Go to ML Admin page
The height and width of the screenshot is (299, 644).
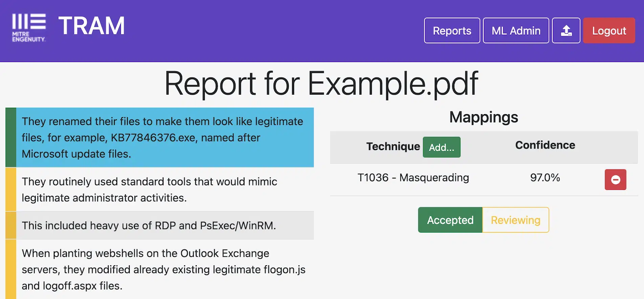click(516, 31)
